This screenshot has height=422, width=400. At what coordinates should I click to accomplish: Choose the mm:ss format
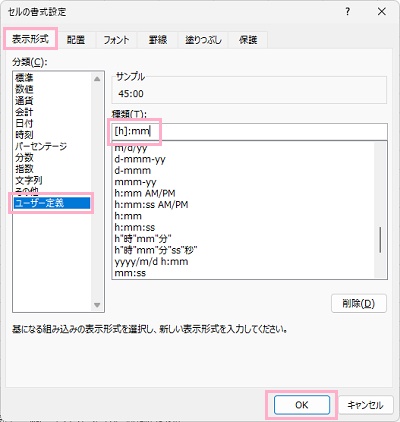(243, 273)
